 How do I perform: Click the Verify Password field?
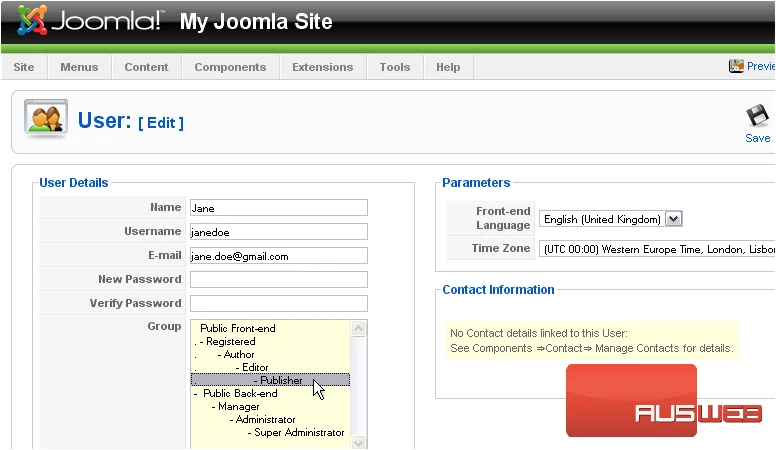tap(279, 303)
